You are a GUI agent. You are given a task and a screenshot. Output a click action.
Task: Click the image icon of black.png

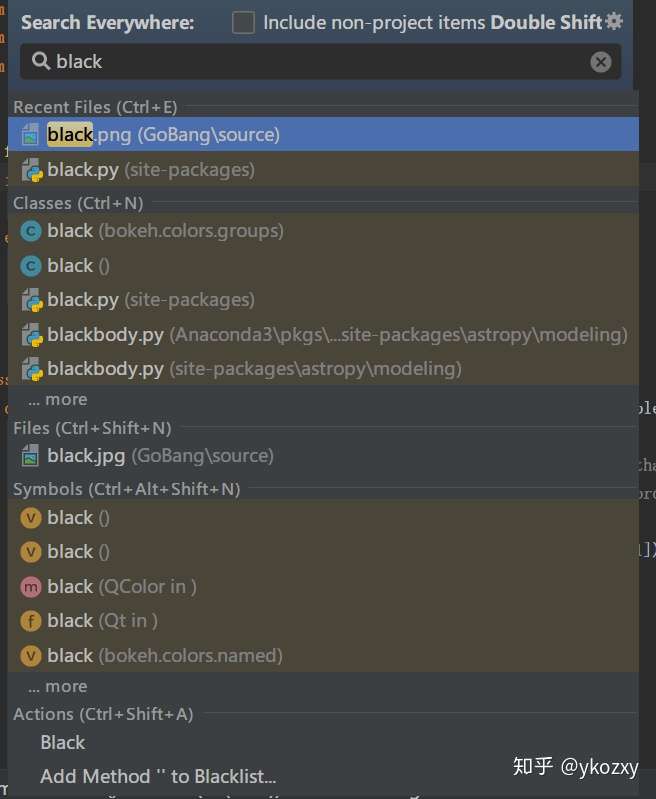pyautogui.click(x=31, y=135)
